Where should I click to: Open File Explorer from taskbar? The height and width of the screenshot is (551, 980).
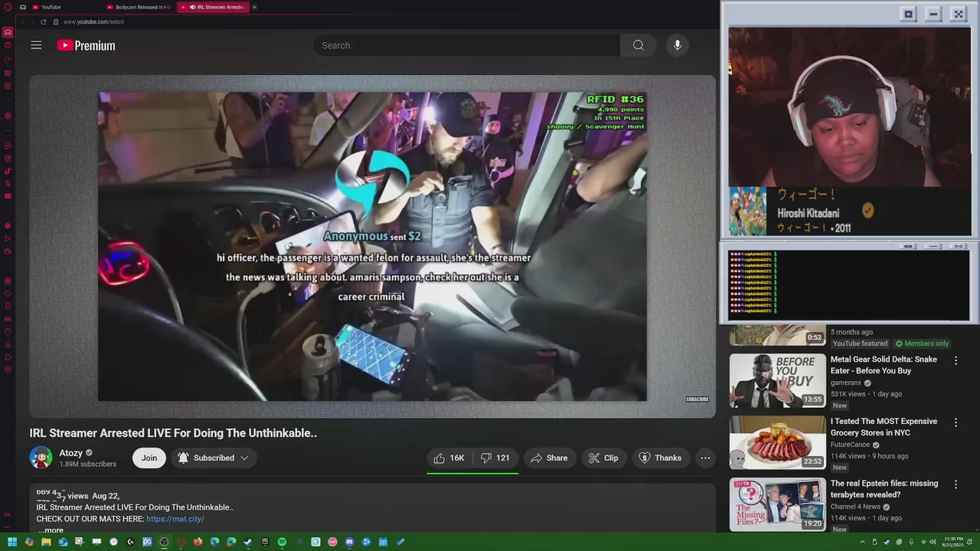[x=46, y=542]
